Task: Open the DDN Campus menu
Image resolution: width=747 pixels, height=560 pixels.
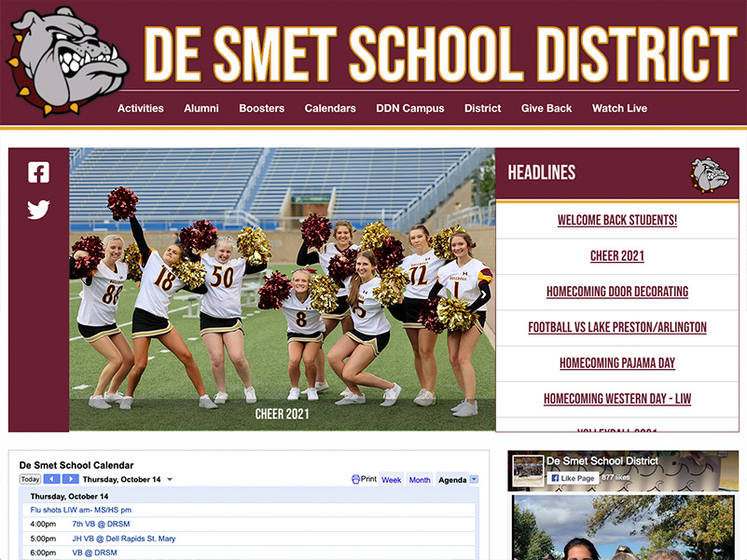Action: 410,108
